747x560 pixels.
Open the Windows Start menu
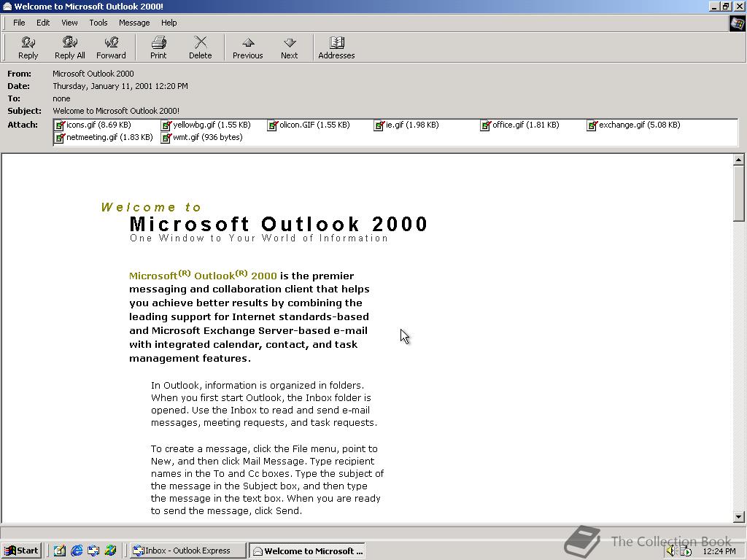[x=21, y=551]
